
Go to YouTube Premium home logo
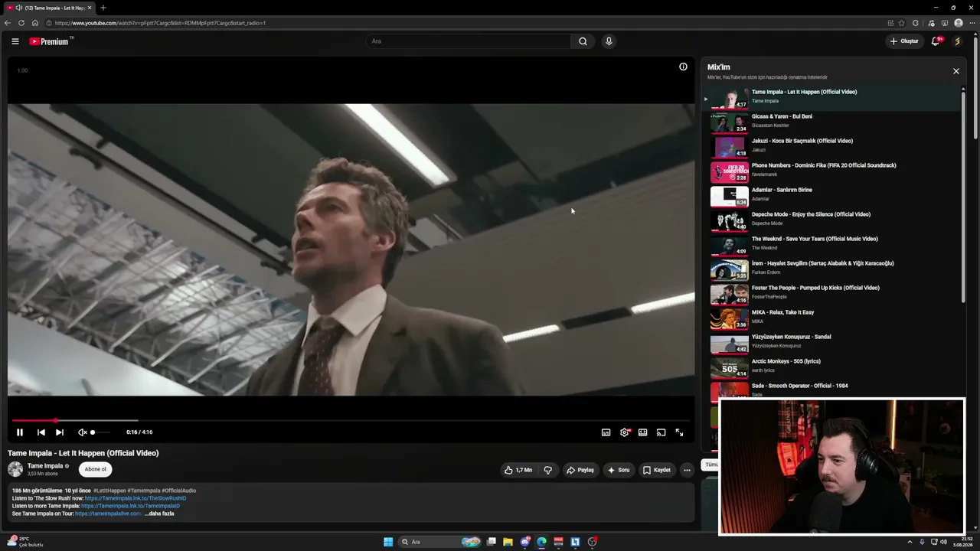pyautogui.click(x=51, y=41)
